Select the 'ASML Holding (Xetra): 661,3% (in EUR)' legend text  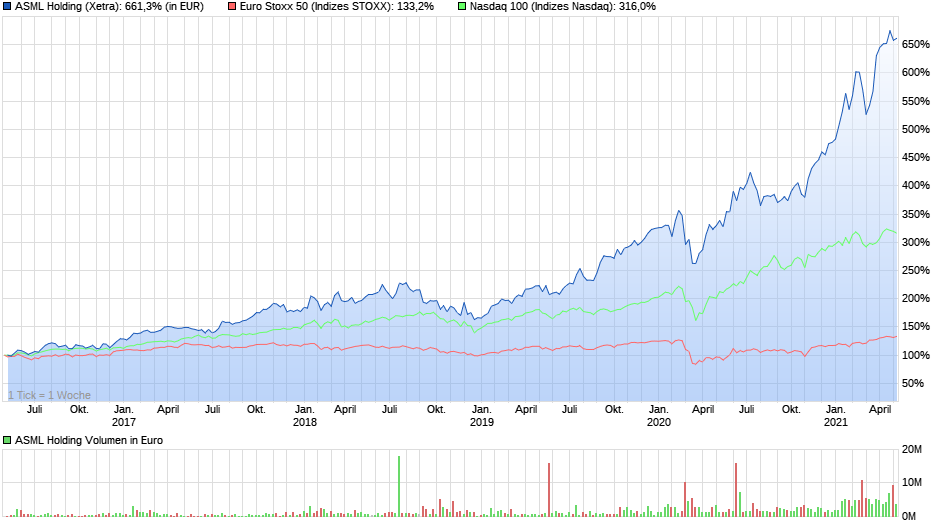[109, 7]
